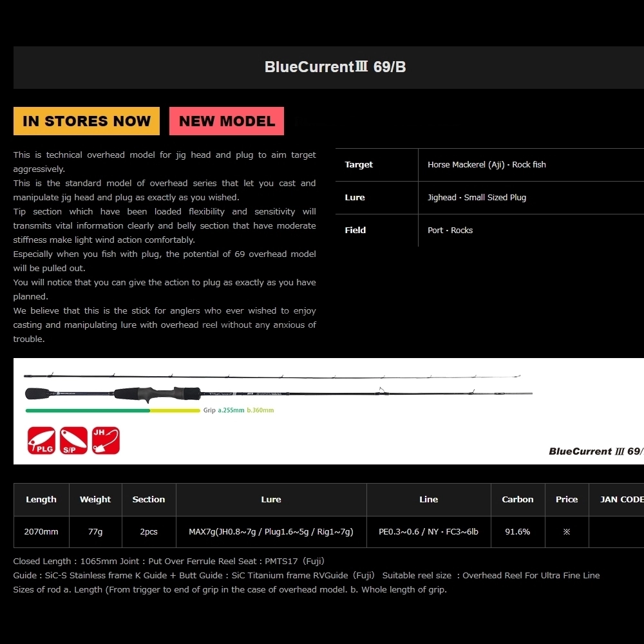The image size is (644, 644).
Task: Click the BlueCurrentⅢ 69/B title heading
Action: click(x=335, y=67)
